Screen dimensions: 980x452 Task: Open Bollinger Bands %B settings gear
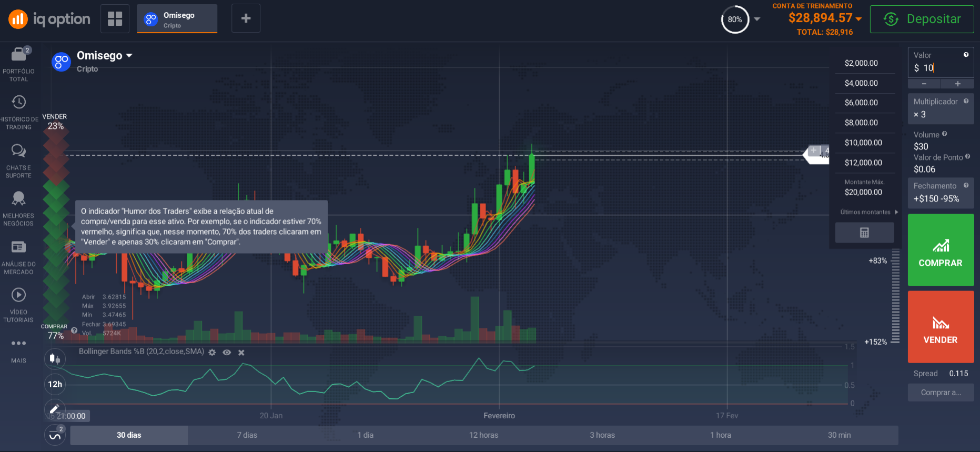point(212,353)
